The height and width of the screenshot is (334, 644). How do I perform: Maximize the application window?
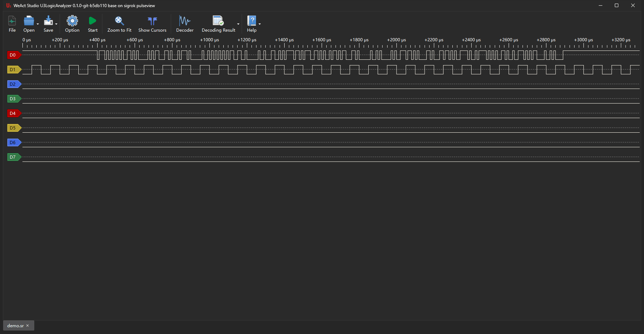tap(617, 5)
